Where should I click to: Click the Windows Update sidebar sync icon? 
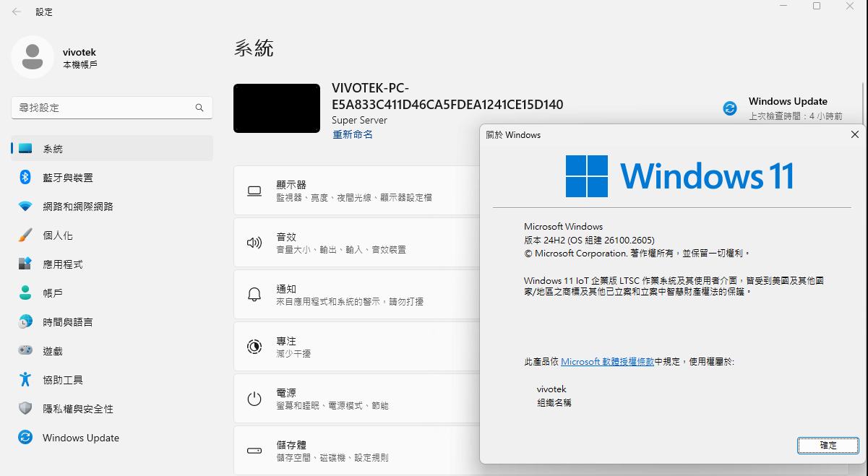25,437
